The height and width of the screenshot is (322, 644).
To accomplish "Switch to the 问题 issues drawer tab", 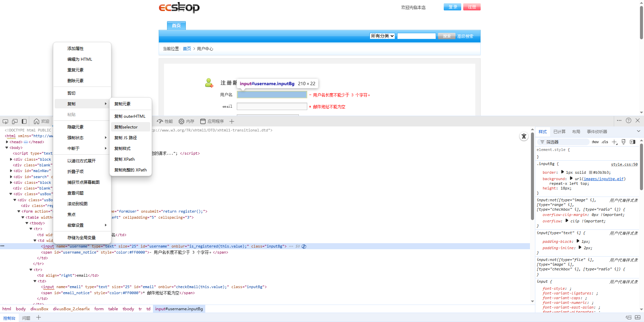I will [x=26, y=318].
